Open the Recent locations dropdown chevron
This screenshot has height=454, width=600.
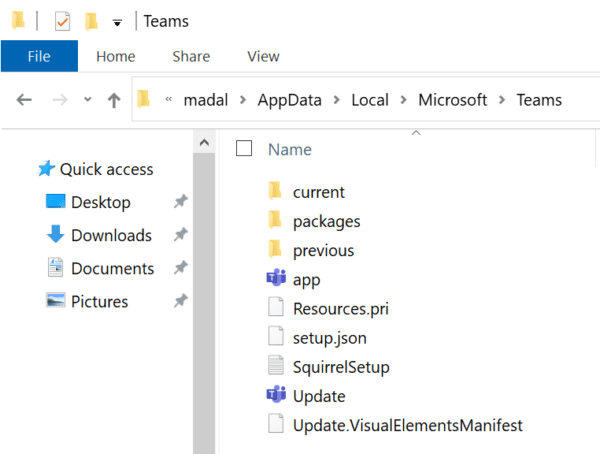click(x=88, y=100)
